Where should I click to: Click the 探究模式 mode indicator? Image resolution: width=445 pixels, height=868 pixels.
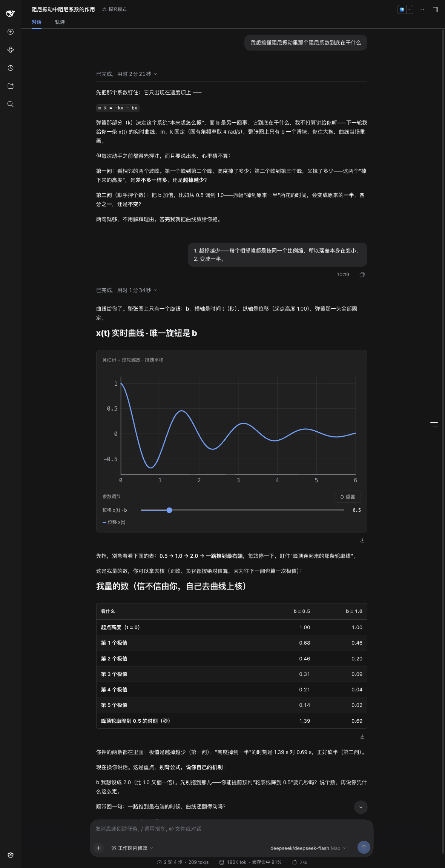[x=115, y=9]
